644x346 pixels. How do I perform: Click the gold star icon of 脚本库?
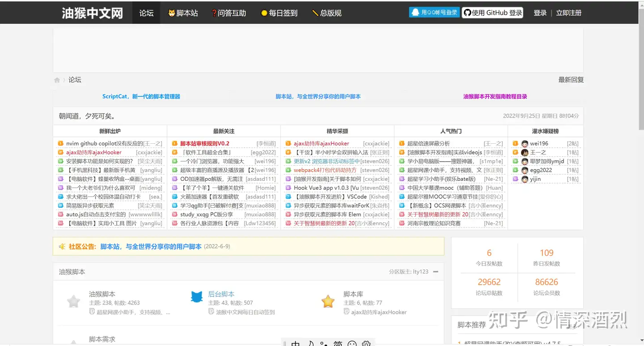(x=328, y=301)
